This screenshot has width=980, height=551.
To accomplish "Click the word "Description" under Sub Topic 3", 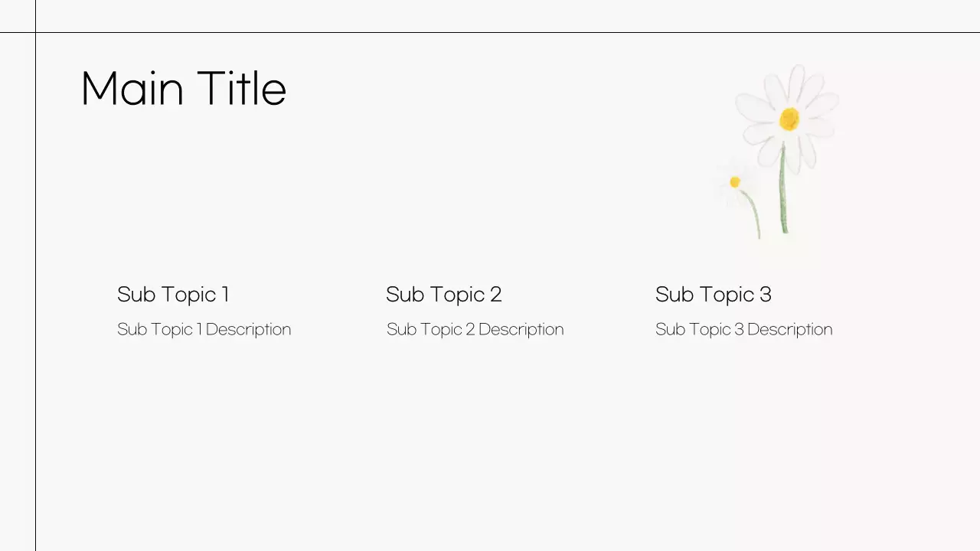I will click(x=789, y=330).
